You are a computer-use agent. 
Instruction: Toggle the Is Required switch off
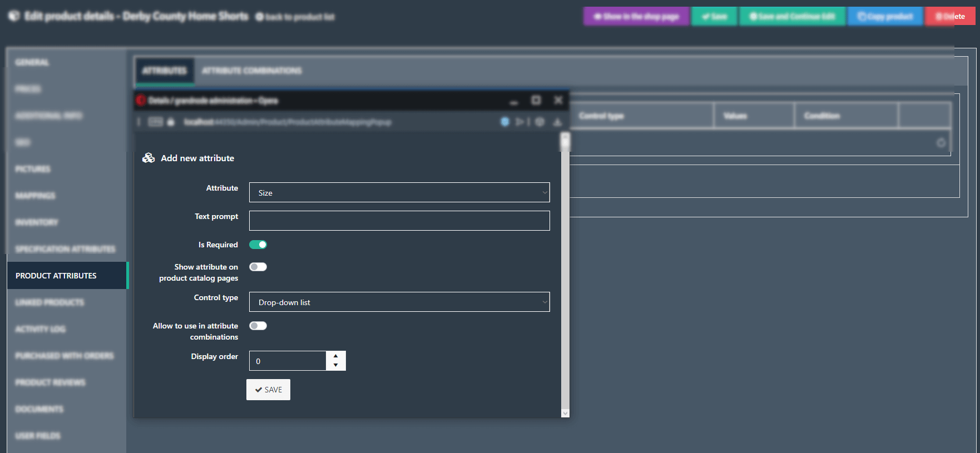[x=258, y=245]
